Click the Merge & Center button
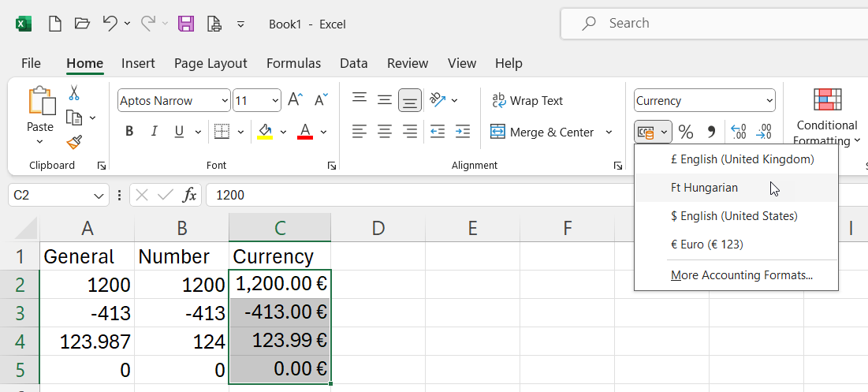 coord(542,132)
